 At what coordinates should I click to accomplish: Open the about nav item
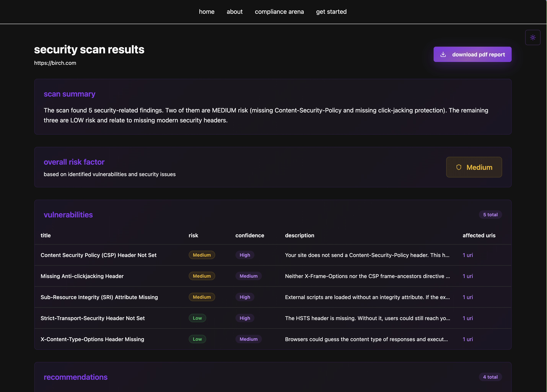click(x=234, y=12)
